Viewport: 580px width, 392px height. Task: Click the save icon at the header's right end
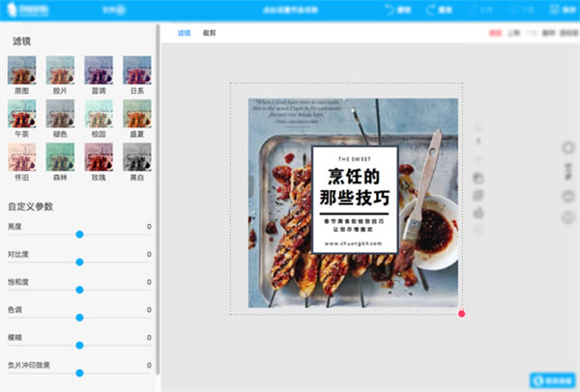(554, 10)
